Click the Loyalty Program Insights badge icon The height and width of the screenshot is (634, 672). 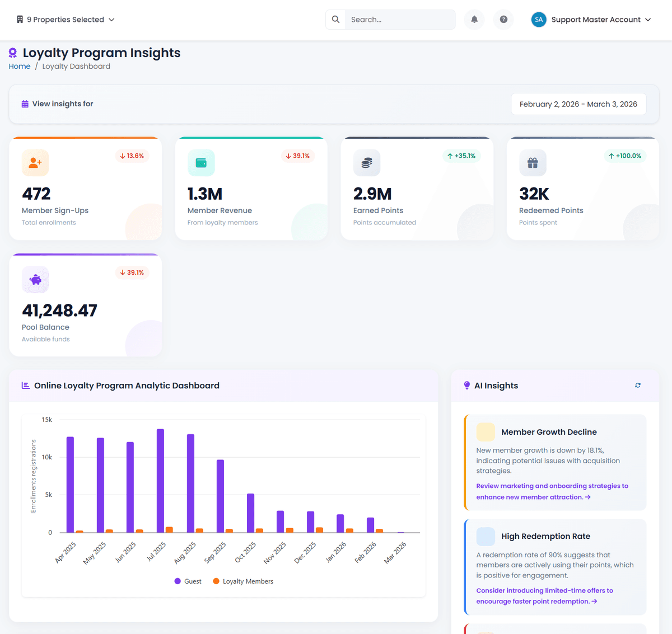coord(12,53)
